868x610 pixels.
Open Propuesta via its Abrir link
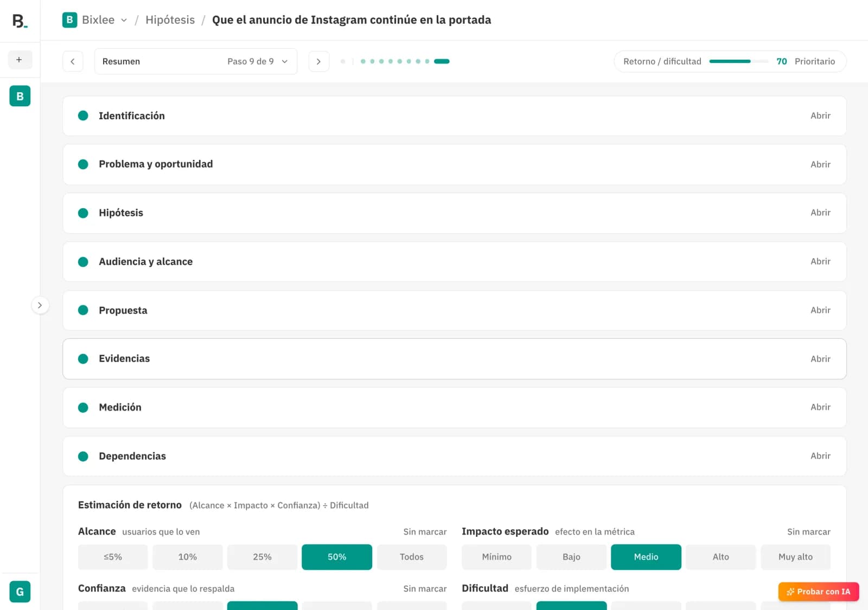click(x=820, y=310)
